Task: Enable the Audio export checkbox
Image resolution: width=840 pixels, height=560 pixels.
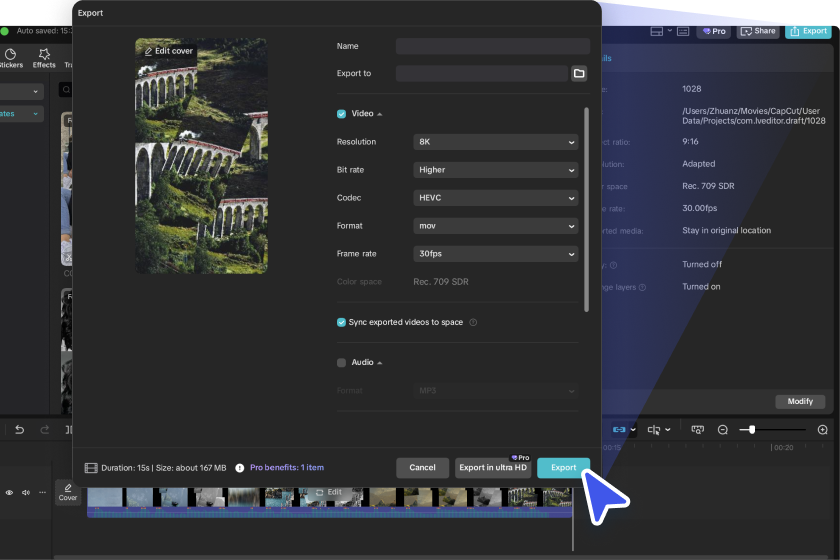Action: (342, 362)
